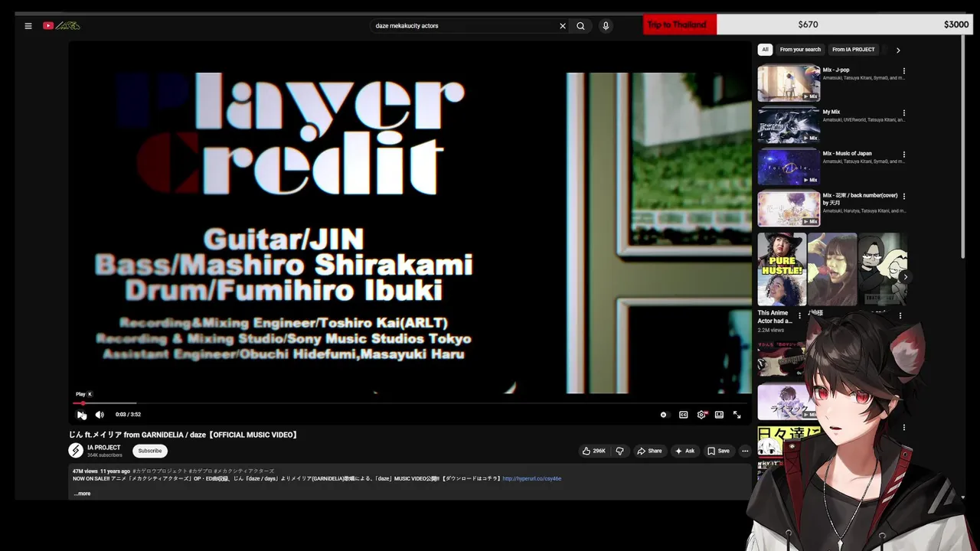Clear the search box text
The width and height of the screenshot is (980, 551).
563,26
